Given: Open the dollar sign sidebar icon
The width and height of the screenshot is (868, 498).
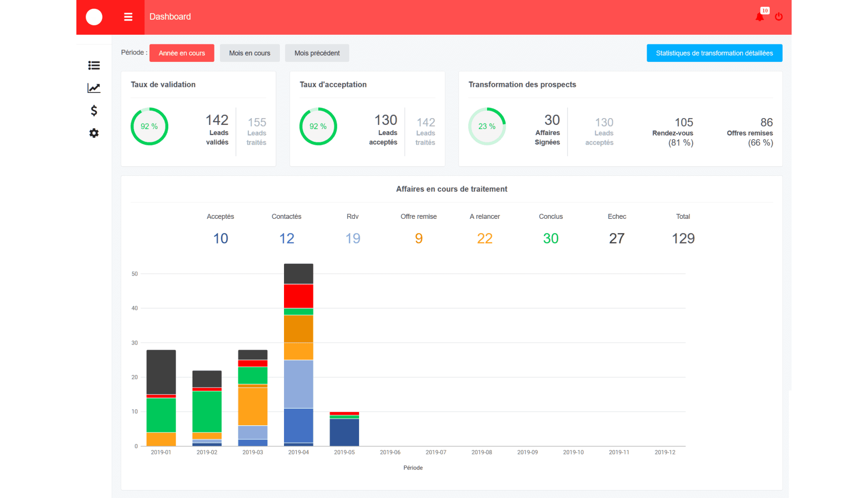Looking at the screenshot, I should coord(94,110).
